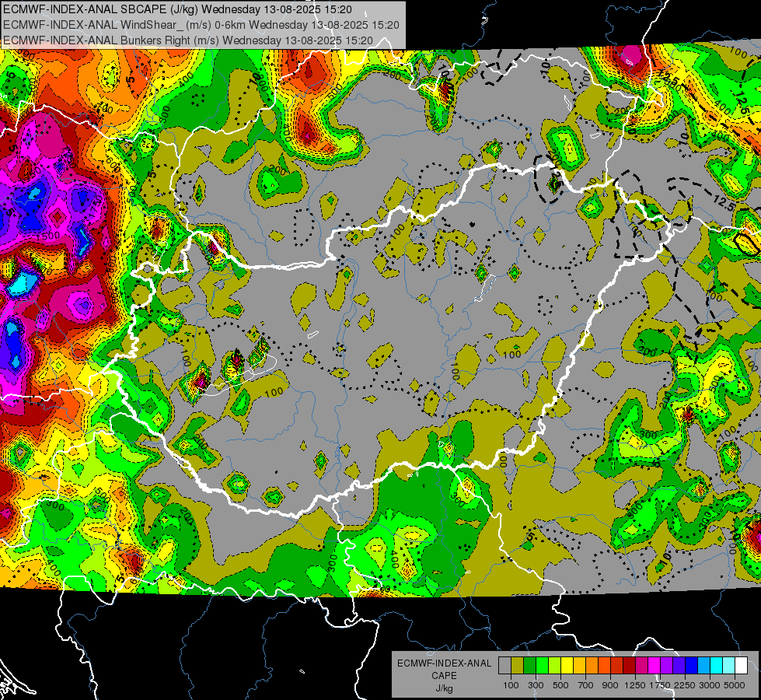This screenshot has height=700, width=761.
Task: Click the Bunkers Right header line
Action: click(188, 40)
